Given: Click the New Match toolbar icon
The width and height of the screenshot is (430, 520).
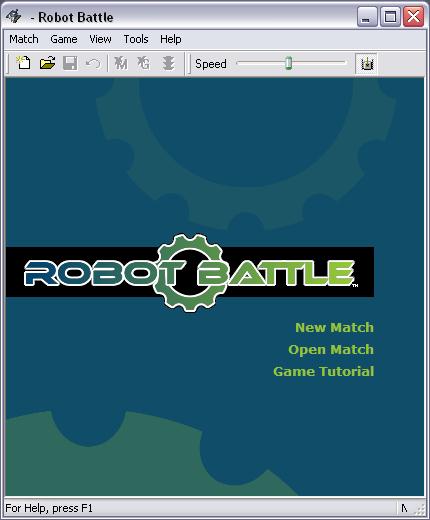Looking at the screenshot, I should click(23, 63).
